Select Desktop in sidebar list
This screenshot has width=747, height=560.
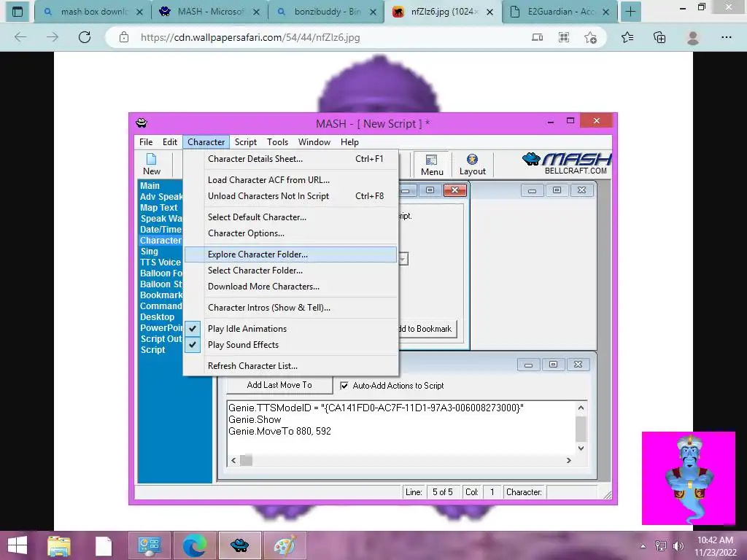click(158, 317)
